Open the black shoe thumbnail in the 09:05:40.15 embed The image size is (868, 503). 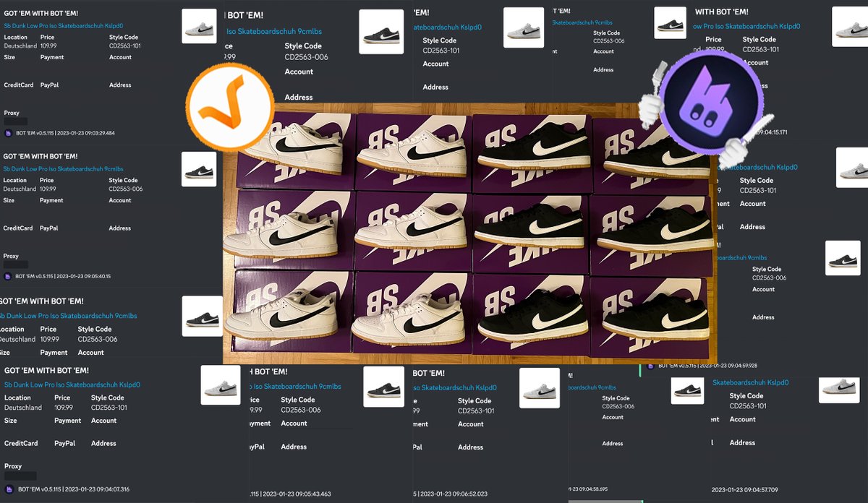200,170
